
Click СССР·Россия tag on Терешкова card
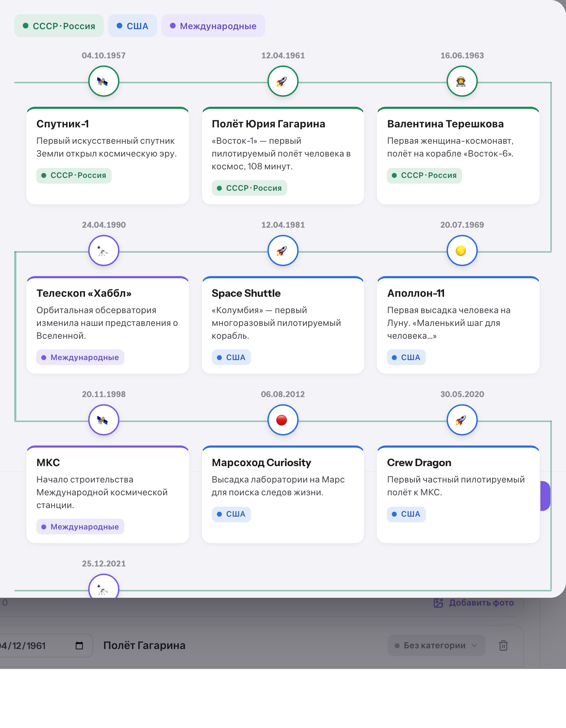424,175
